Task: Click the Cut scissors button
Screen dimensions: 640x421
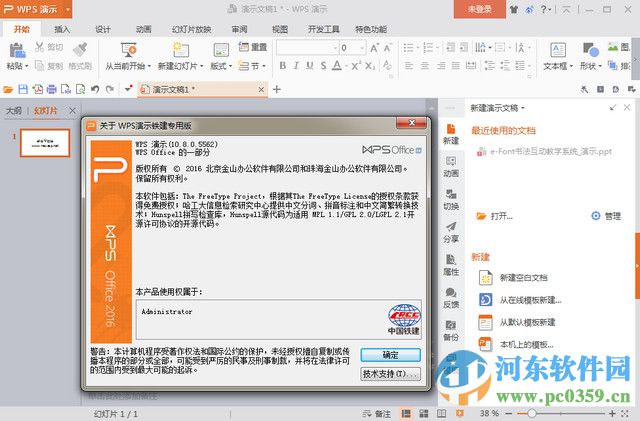Action: pos(40,47)
